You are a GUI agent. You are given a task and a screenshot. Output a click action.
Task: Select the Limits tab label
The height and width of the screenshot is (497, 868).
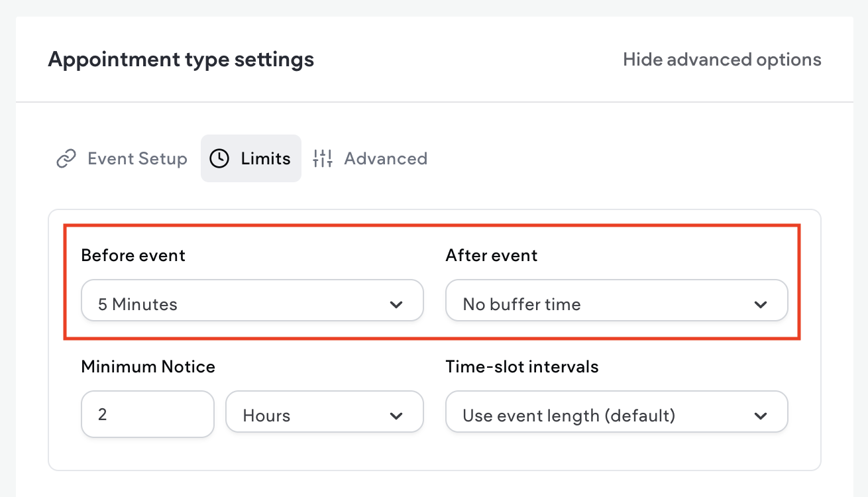[x=266, y=159]
